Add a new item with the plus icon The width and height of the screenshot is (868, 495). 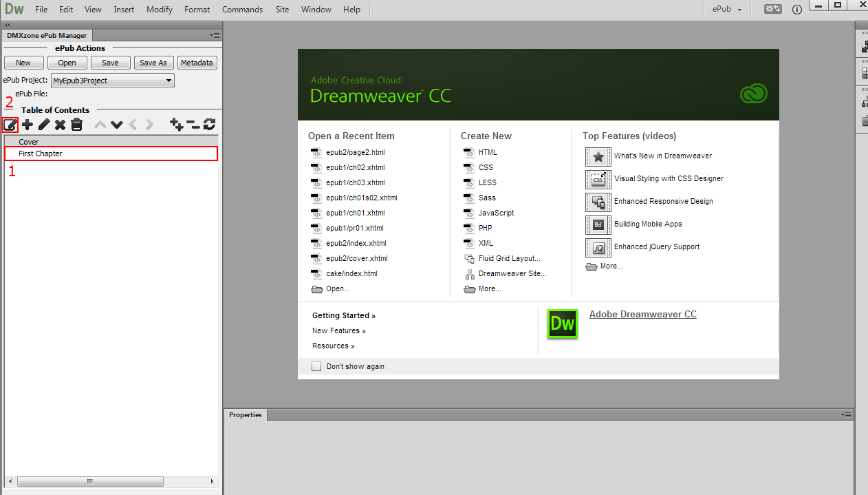[x=28, y=125]
